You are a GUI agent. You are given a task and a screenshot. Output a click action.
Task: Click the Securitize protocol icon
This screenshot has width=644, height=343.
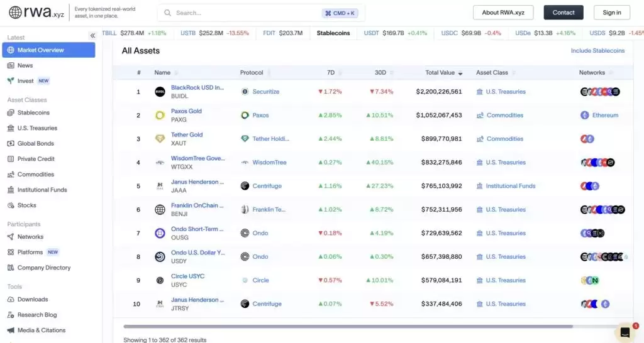coord(245,92)
